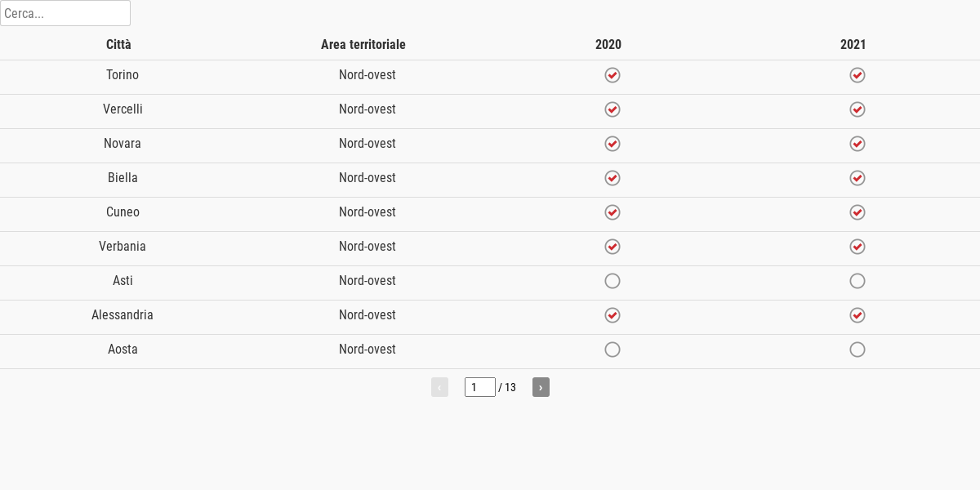Click the 2021 column header
Viewport: 980px width, 490px height.
(853, 45)
